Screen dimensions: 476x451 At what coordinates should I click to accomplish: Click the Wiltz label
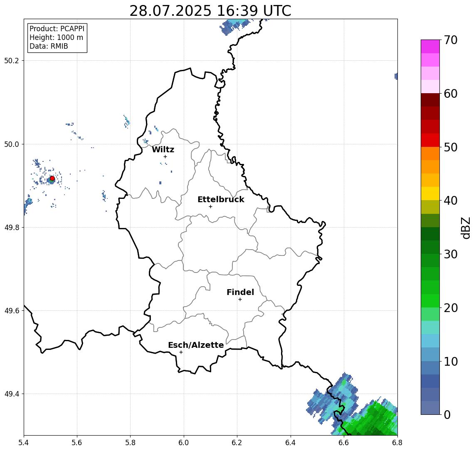coord(163,149)
